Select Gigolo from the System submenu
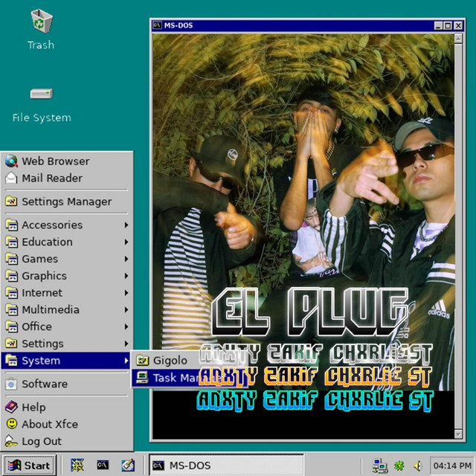476x476 pixels. pos(170,361)
